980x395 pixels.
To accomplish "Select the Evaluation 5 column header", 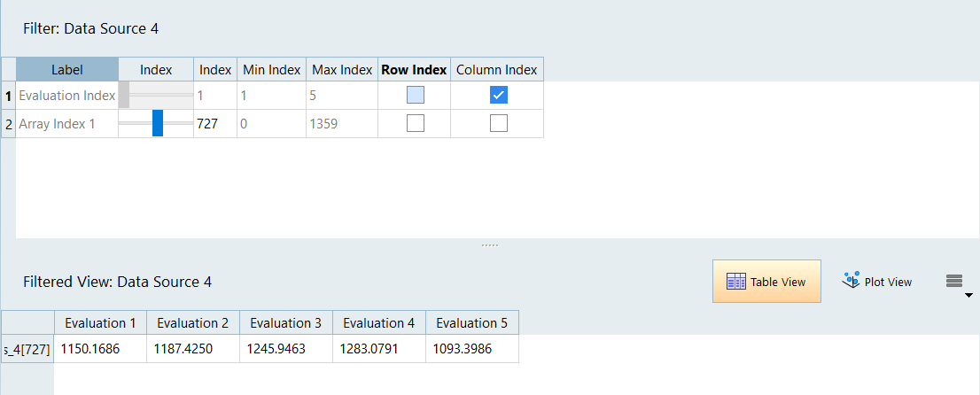I will coord(471,322).
